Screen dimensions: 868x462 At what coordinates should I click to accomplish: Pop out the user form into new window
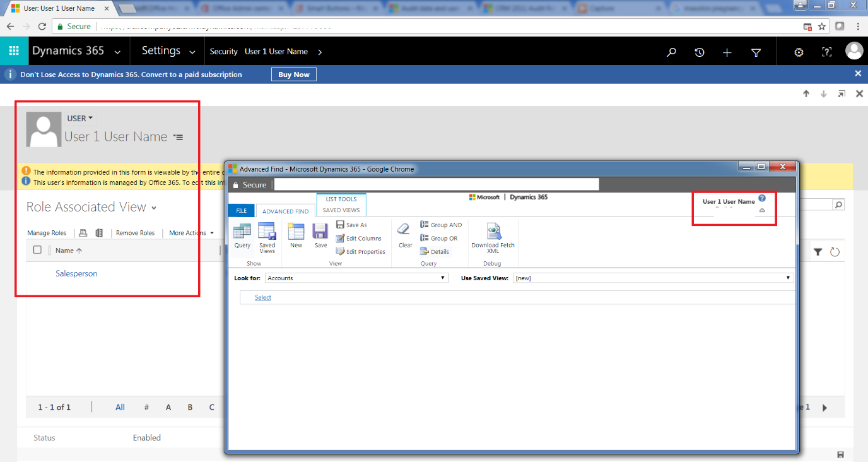842,93
